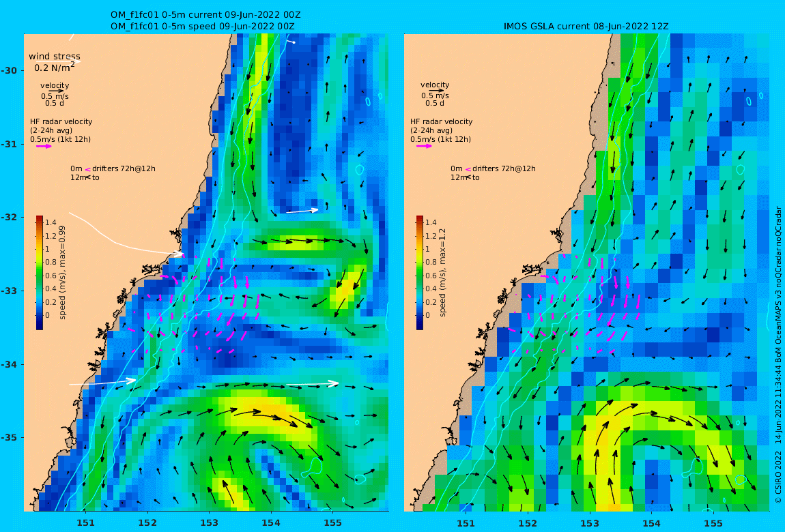Click the '12m< to' text in right panel
The height and width of the screenshot is (532, 785).
pyautogui.click(x=465, y=177)
